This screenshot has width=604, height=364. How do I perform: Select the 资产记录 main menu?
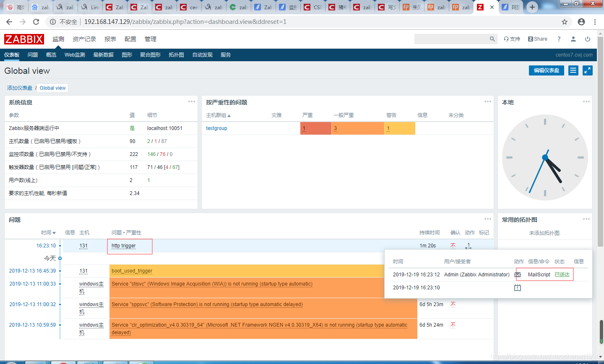(84, 39)
